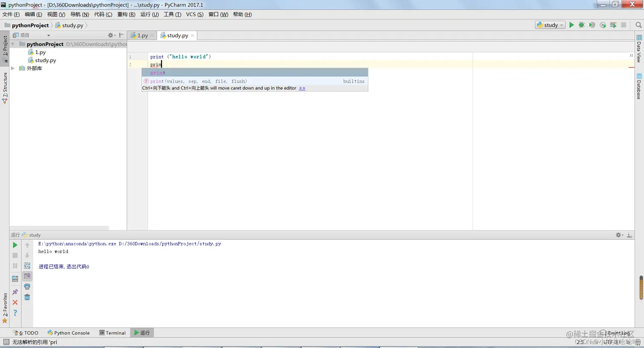
Task: Open the 代码 (C) menu
Action: point(103,14)
